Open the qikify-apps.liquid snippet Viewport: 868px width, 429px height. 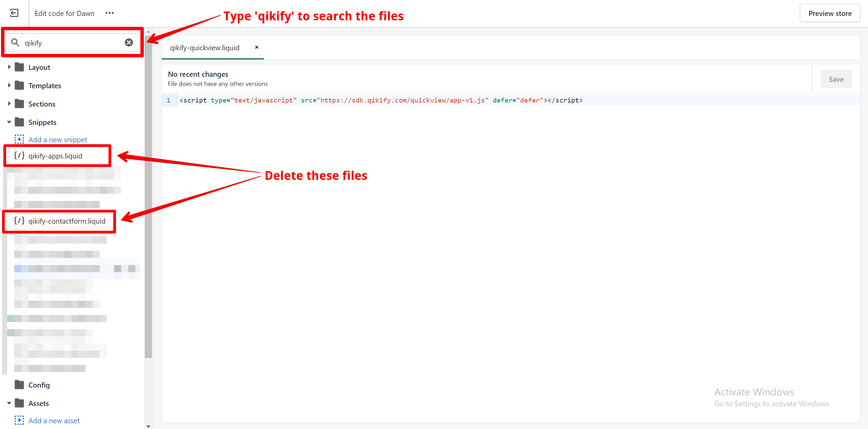coord(55,156)
